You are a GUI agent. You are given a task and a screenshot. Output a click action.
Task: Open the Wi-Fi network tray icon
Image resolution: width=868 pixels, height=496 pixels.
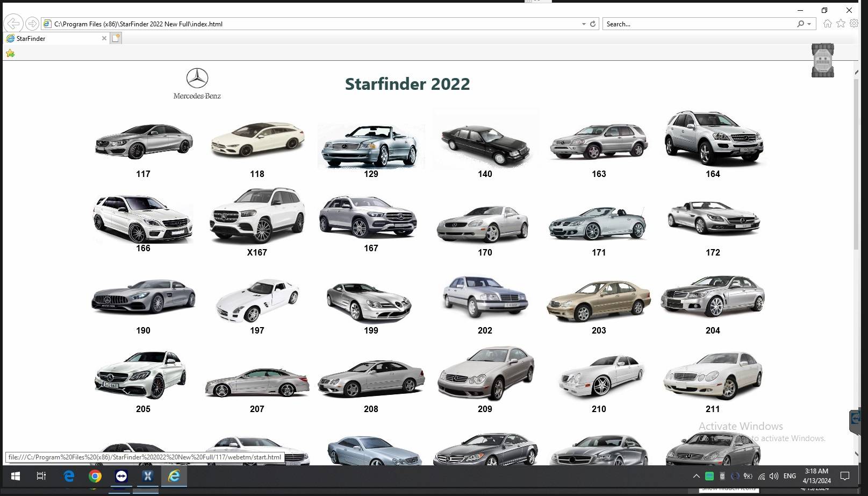click(x=762, y=476)
